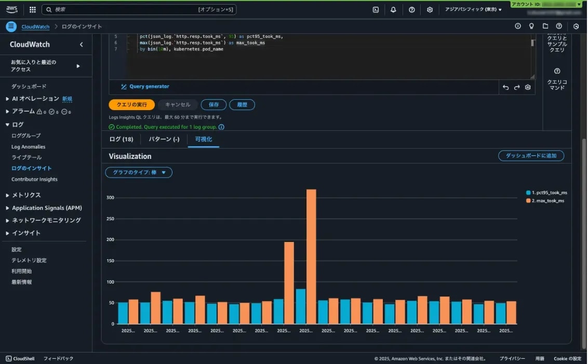
Task: Click the info icon beside Completed message
Action: (221, 127)
